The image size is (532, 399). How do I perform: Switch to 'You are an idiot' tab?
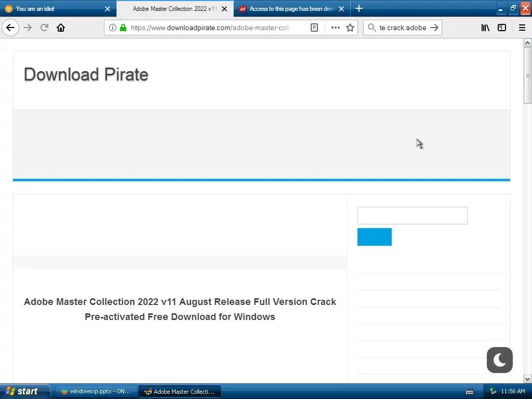pos(58,8)
